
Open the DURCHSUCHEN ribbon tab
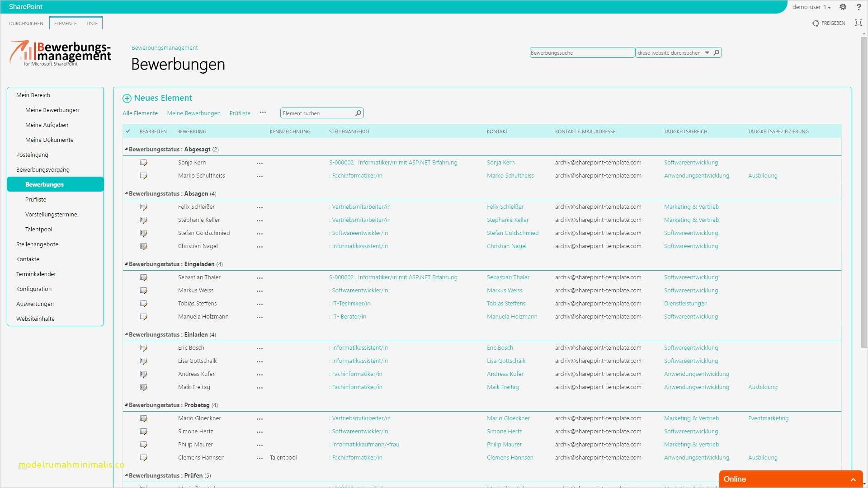pyautogui.click(x=26, y=23)
